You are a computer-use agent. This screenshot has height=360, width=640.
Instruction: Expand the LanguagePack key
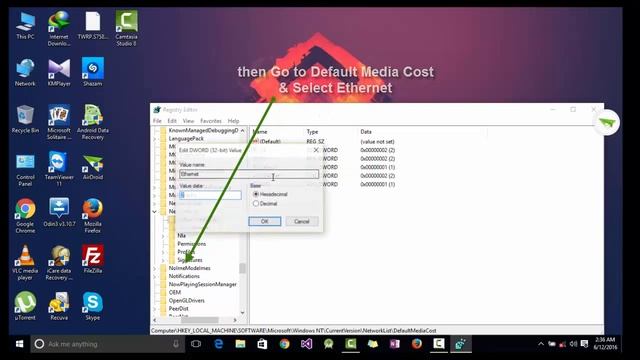pos(155,139)
